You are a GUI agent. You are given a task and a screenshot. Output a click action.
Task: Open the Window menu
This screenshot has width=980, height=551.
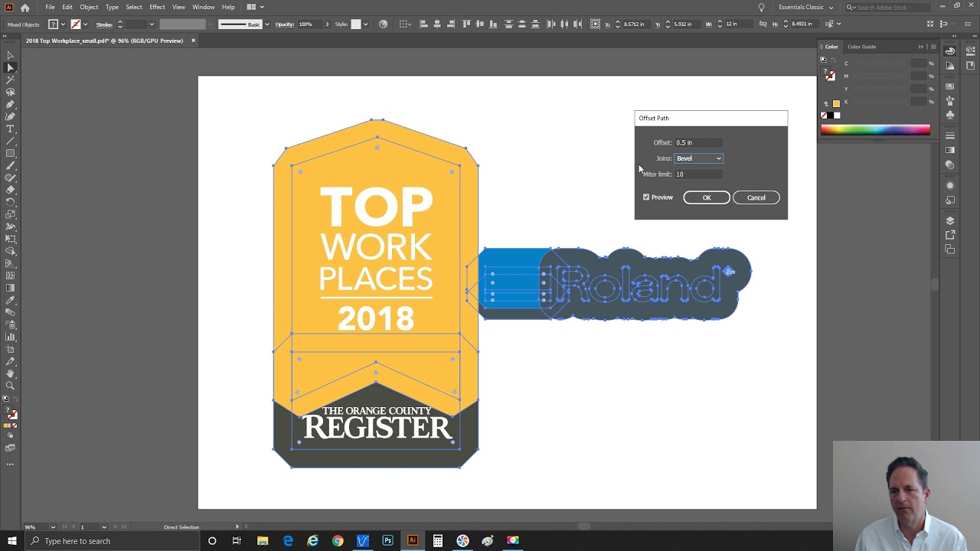click(x=203, y=7)
